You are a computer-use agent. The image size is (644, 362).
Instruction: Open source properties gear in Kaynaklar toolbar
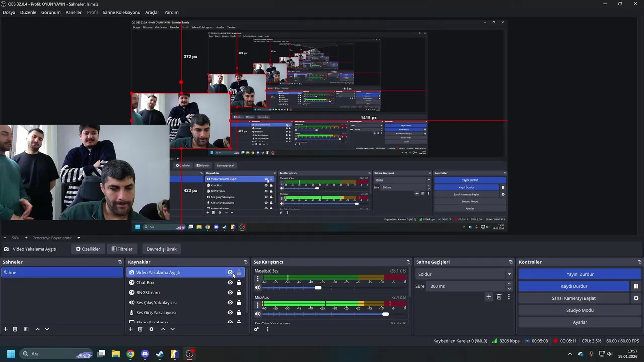(151, 329)
